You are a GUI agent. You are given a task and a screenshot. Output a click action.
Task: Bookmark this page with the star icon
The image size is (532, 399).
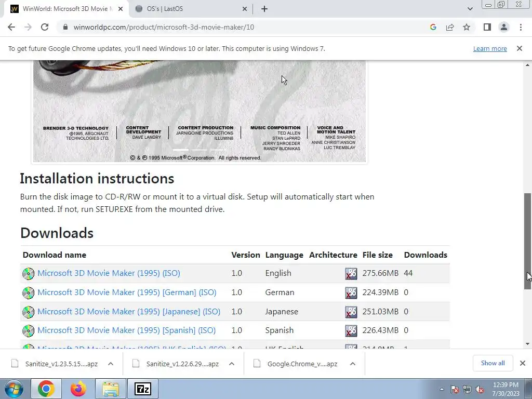pyautogui.click(x=467, y=27)
